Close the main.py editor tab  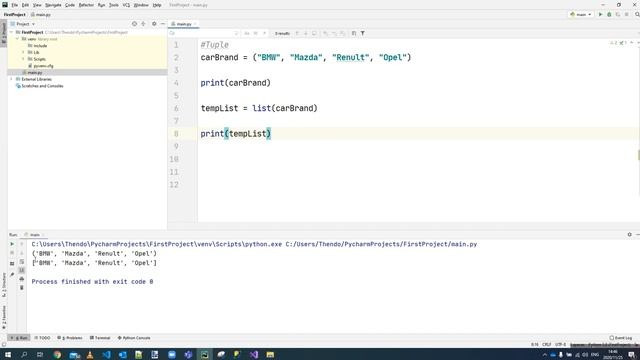click(195, 24)
